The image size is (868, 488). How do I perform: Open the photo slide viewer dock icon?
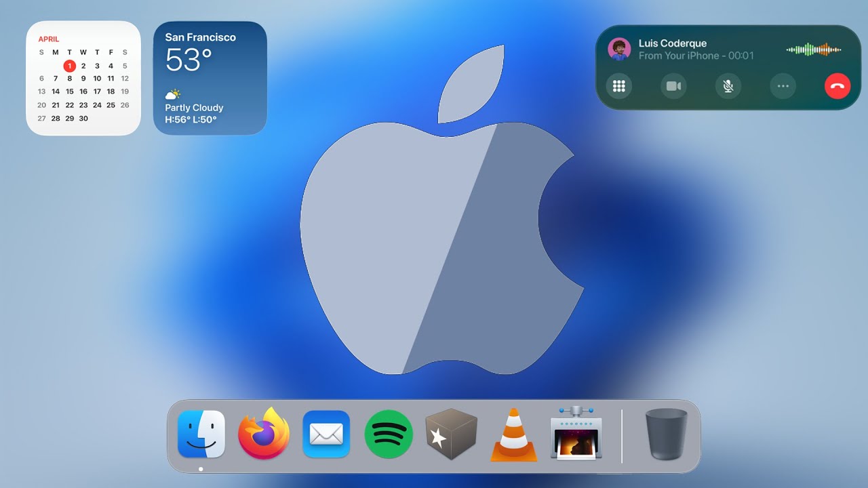point(576,434)
